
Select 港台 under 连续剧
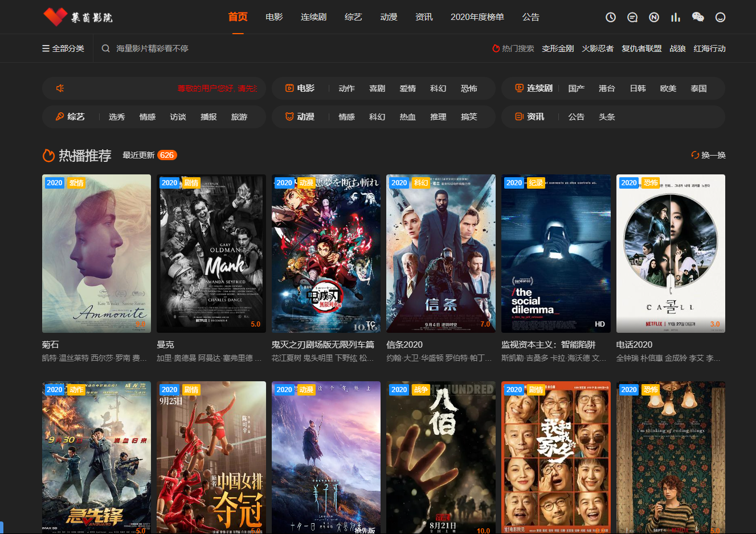tap(607, 88)
